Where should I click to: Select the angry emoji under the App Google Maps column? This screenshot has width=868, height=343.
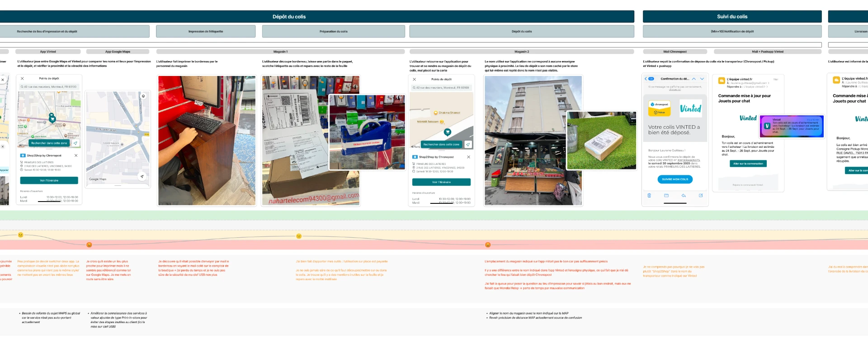click(x=89, y=245)
